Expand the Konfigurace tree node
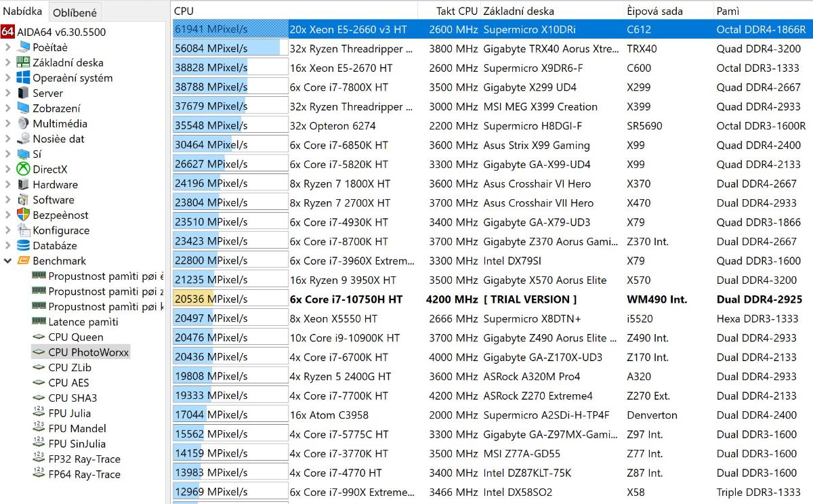This screenshot has width=813, height=504. click(7, 230)
